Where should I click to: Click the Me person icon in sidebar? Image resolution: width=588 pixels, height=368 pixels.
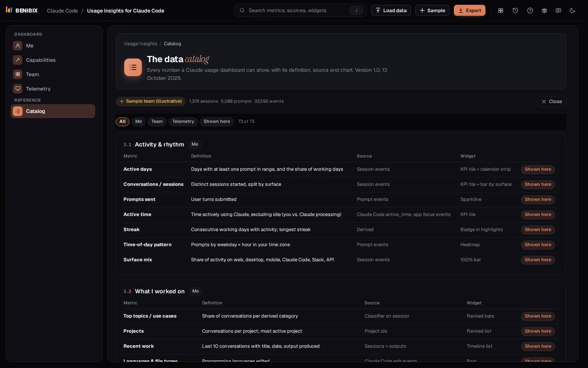tap(18, 46)
